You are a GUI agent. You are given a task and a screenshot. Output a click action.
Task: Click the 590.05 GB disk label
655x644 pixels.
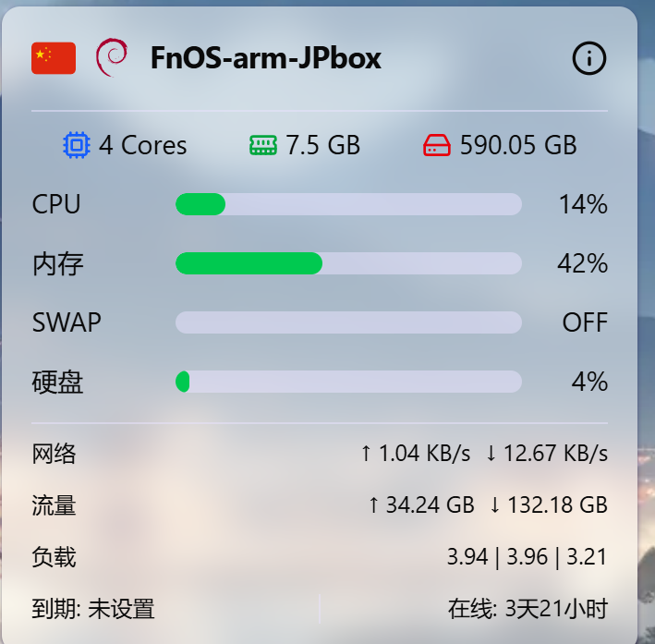click(x=518, y=145)
